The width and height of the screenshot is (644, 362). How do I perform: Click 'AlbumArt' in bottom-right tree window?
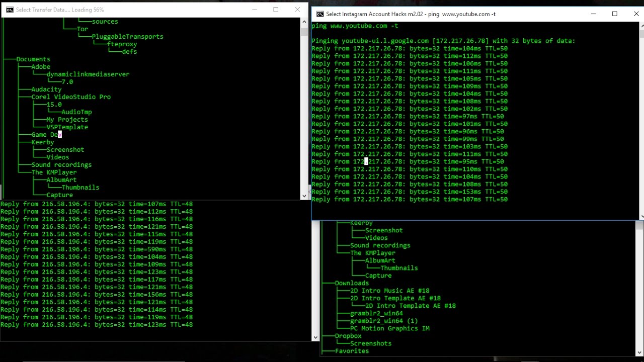click(380, 260)
